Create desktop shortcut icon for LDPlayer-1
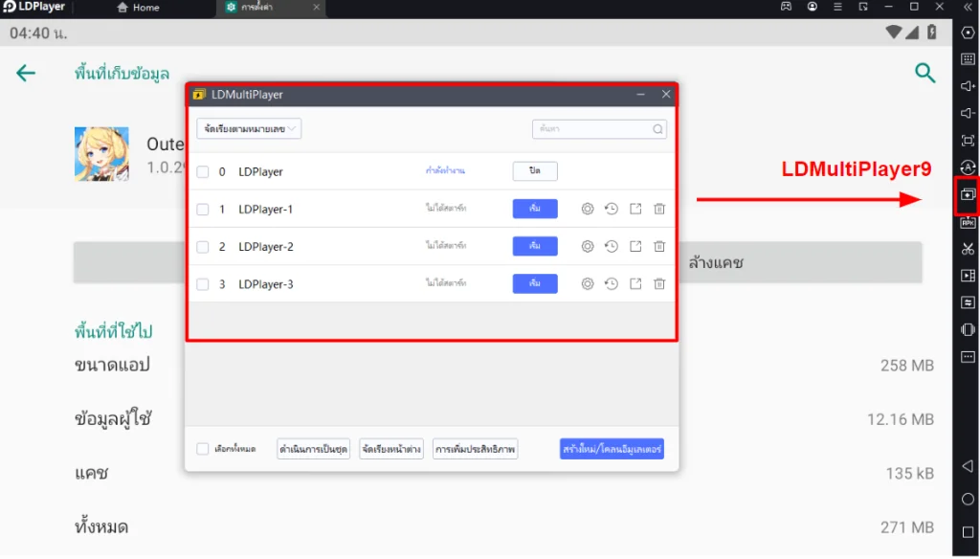980x559 pixels. click(635, 210)
